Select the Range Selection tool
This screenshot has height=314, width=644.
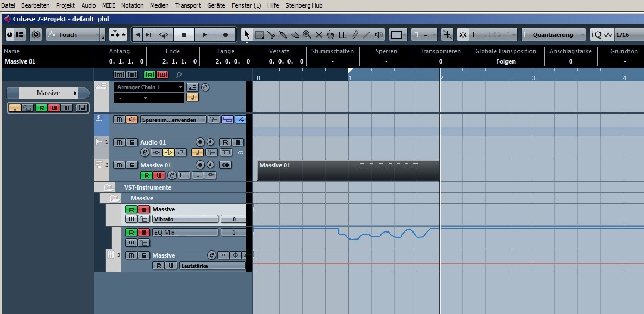coord(259,35)
